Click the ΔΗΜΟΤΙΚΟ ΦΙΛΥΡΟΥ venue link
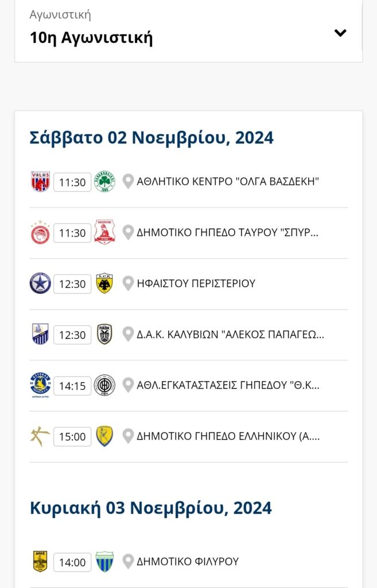 [188, 562]
